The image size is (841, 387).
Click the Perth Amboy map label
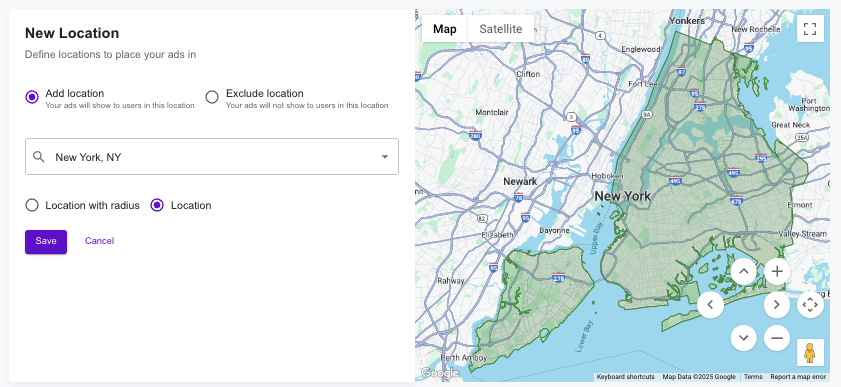coord(463,358)
